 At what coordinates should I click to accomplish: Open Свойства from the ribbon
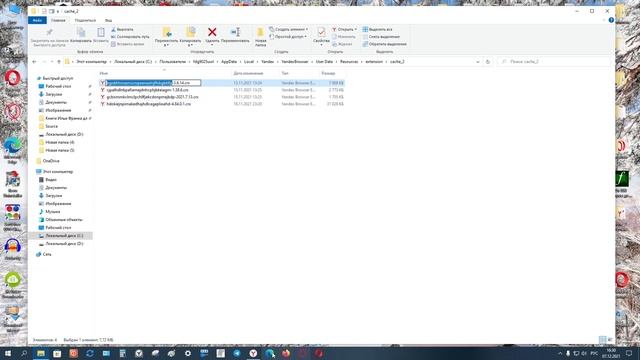(x=321, y=36)
